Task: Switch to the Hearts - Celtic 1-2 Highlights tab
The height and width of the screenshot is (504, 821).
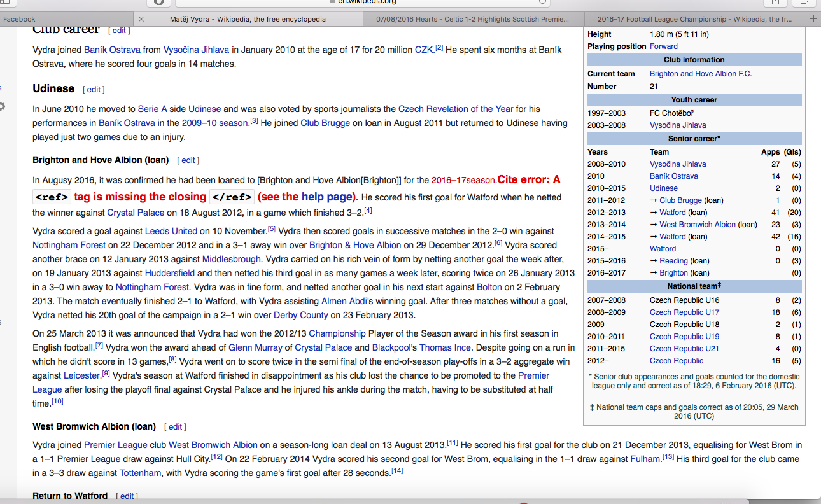Action: [x=472, y=19]
